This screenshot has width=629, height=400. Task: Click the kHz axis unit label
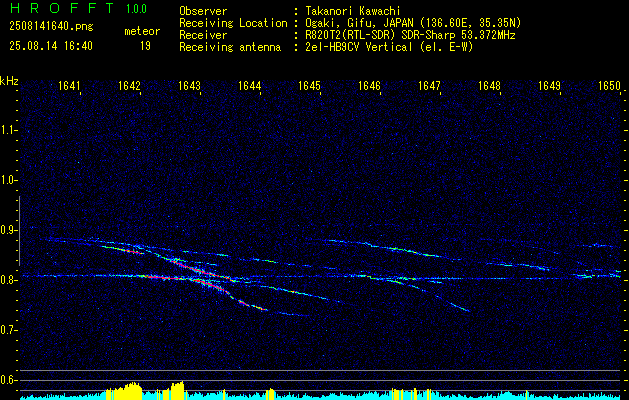(9, 81)
